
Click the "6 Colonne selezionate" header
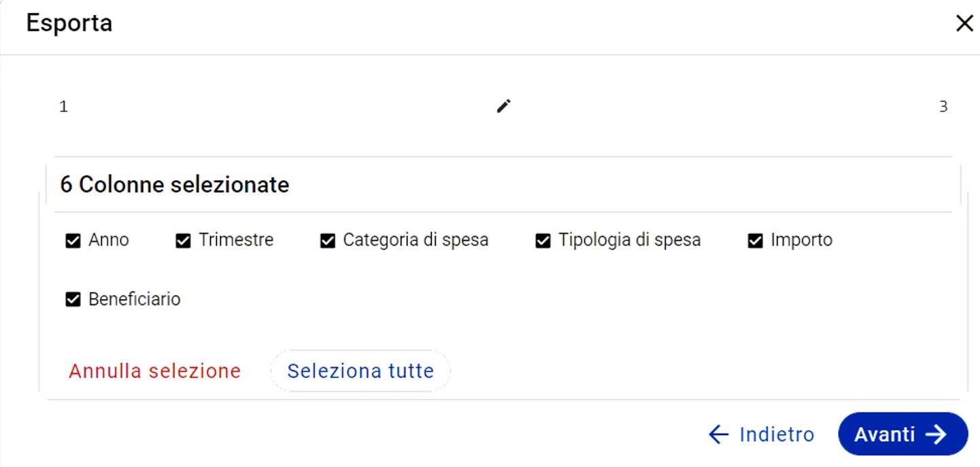point(175,185)
